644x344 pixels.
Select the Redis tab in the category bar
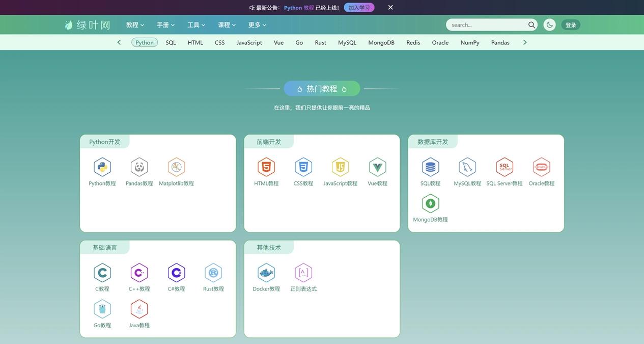413,42
